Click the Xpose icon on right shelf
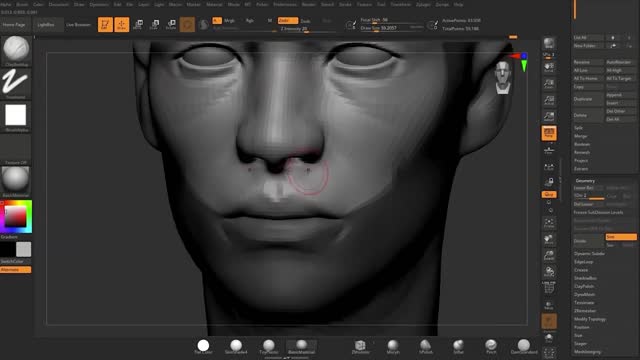This screenshot has width=640, height=360. tap(549, 353)
